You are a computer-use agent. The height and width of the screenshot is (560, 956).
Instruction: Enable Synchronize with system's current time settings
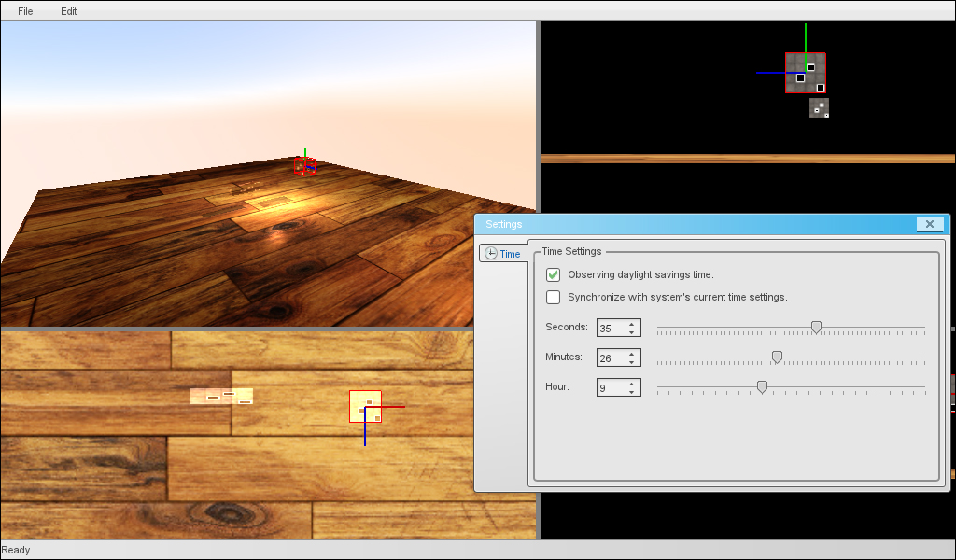(554, 297)
